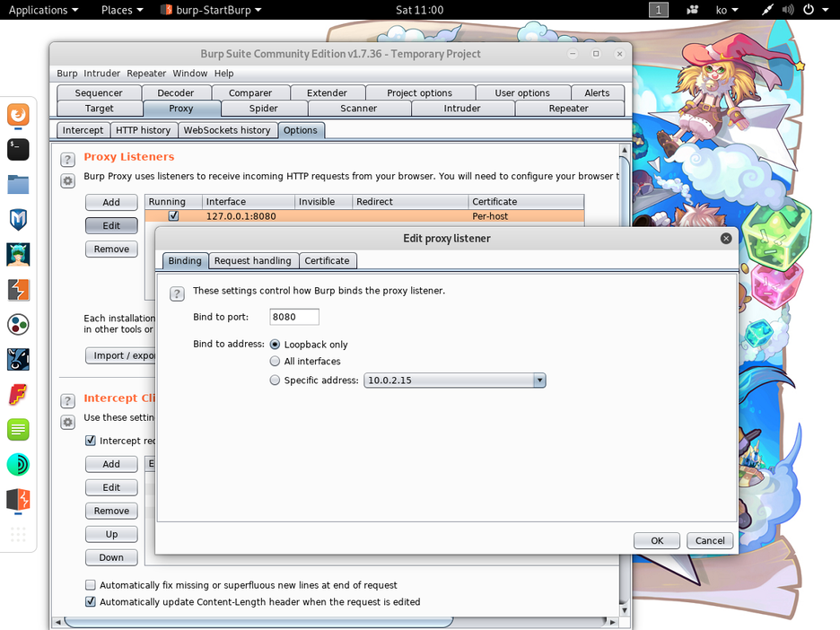
Task: Open the BeEF bull icon in the dock
Action: tap(18, 360)
